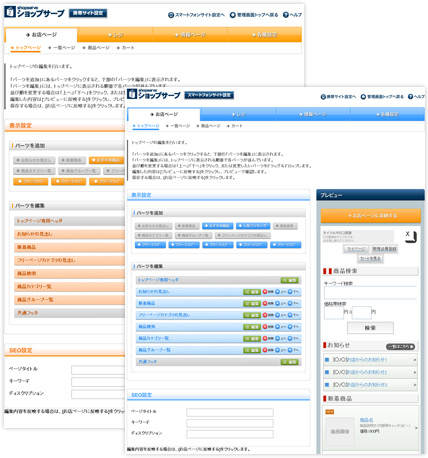Open お店からのお知らせ2 in preview
Screen dimensions: 428x458
click(370, 372)
